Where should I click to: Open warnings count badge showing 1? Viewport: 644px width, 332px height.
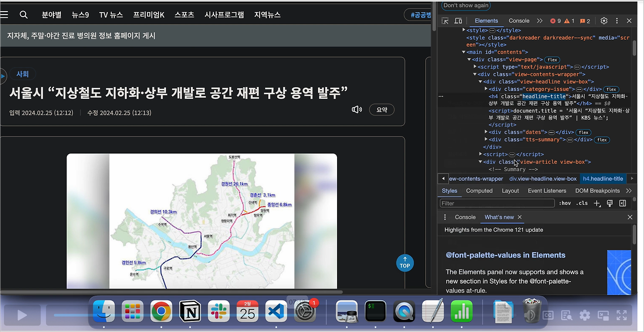[569, 21]
